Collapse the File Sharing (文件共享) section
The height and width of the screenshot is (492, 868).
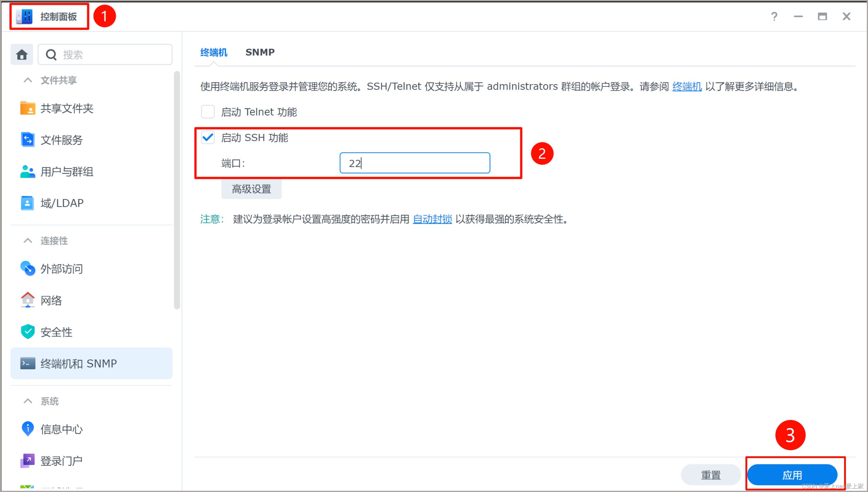(x=28, y=81)
